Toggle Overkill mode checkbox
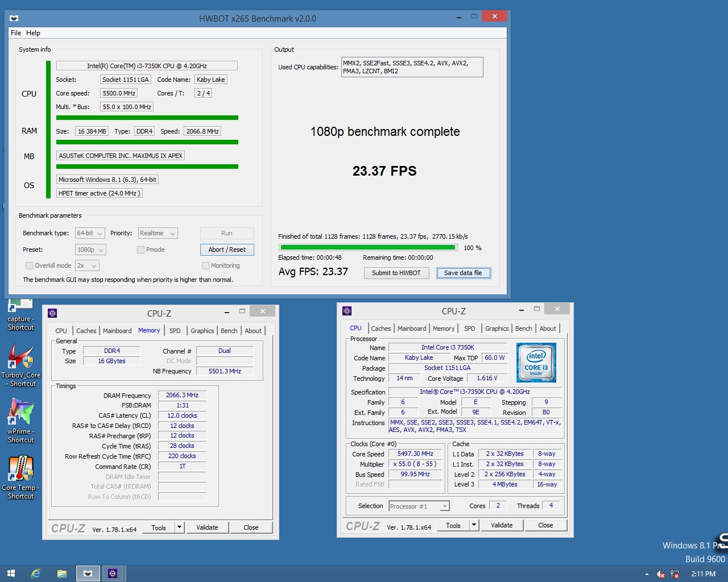This screenshot has height=582, width=728. [29, 265]
